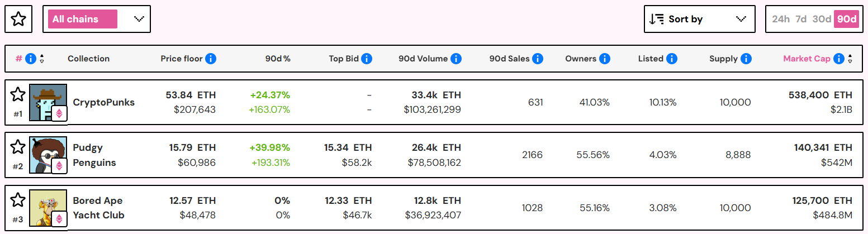The image size is (868, 234).
Task: Favorite the Pudgy Penguins collection
Action: click(x=18, y=147)
